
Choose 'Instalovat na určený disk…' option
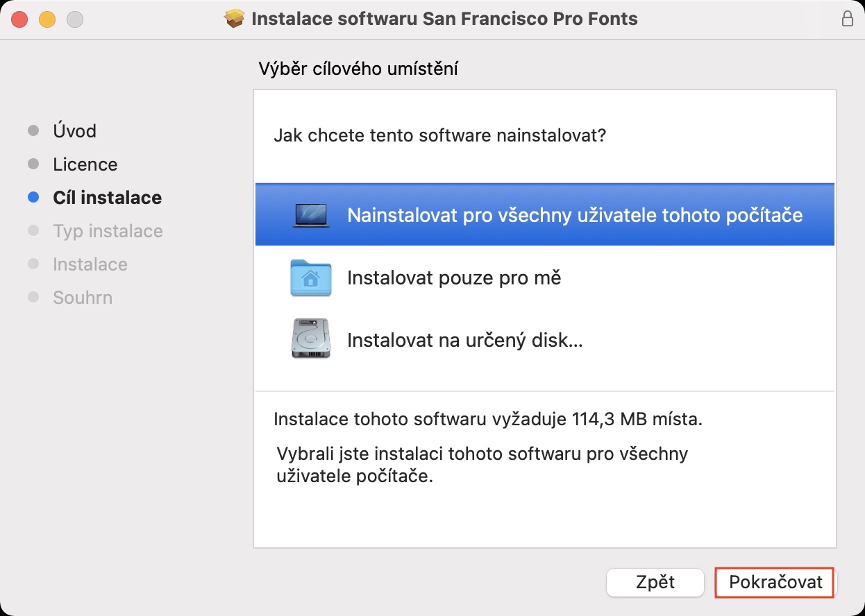(x=464, y=341)
